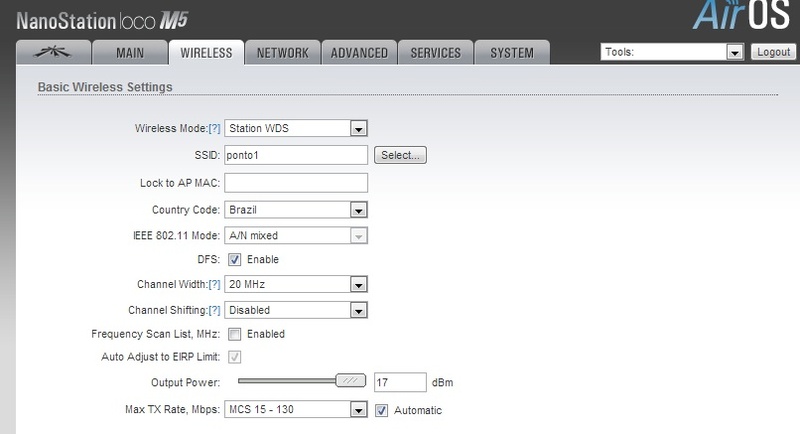Open the Ubiquiti logo tab
This screenshot has height=434, width=800.
[54, 53]
